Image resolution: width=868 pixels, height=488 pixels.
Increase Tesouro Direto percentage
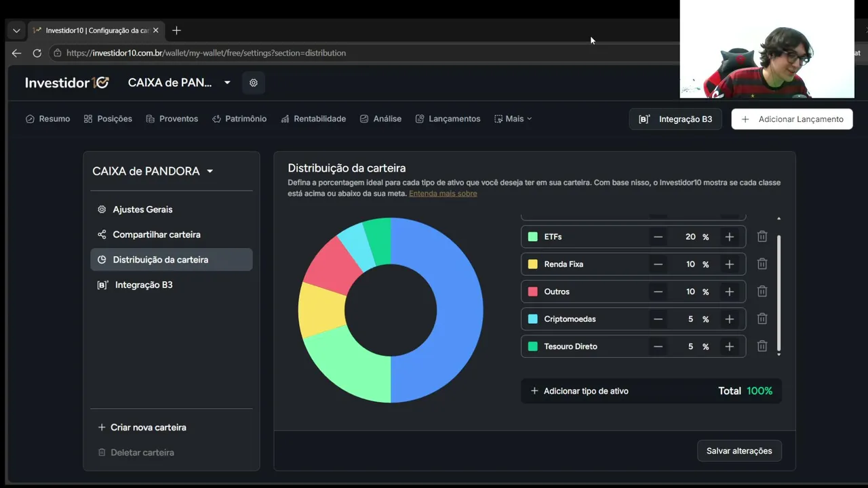(x=730, y=346)
